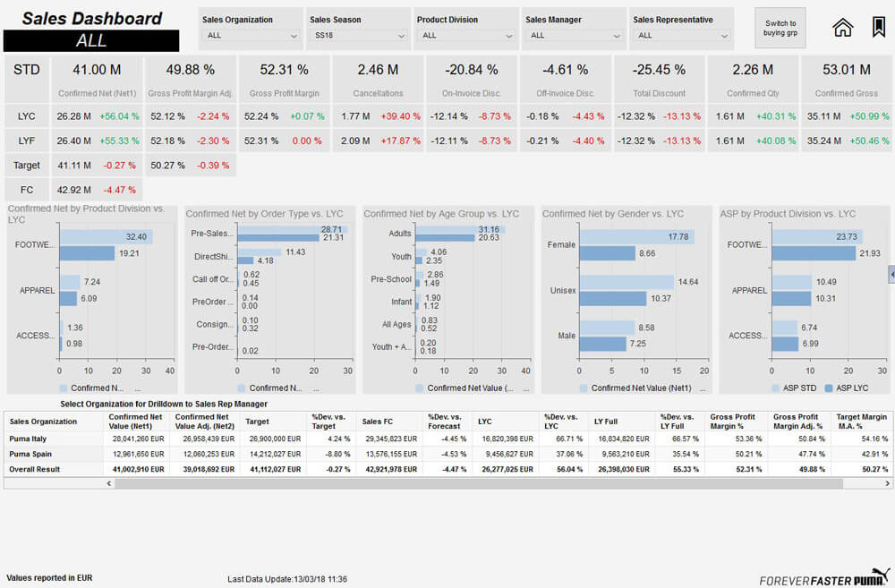Screen dimensions: 895x588
Task: Click the Switch to buying grp button
Action: (x=780, y=28)
